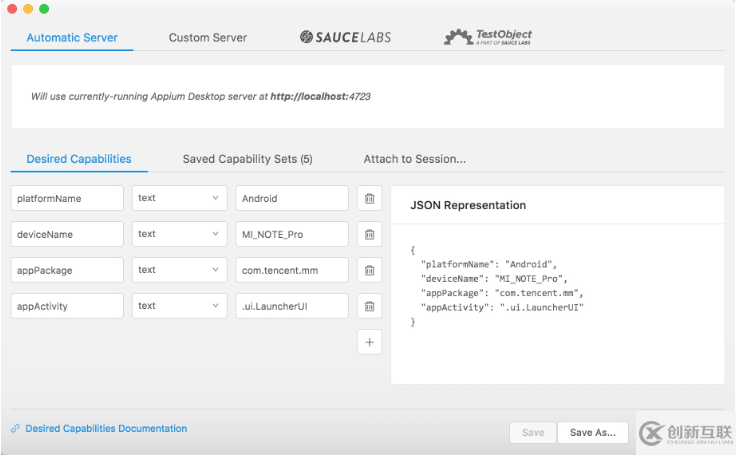Screen dimensions: 736x455
Task: Switch to Custom Server tab
Action: pos(207,38)
